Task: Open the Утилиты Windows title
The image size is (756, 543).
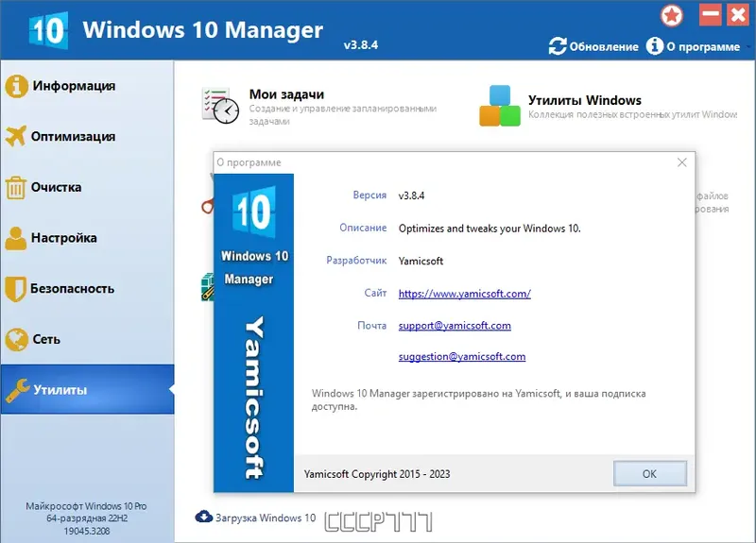Action: point(584,100)
